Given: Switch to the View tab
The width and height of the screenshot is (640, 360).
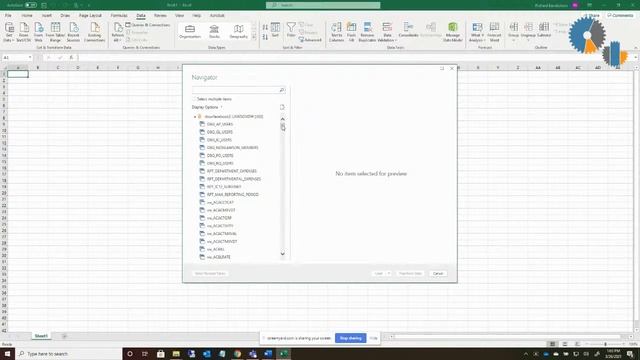Looking at the screenshot, I should 179,16.
